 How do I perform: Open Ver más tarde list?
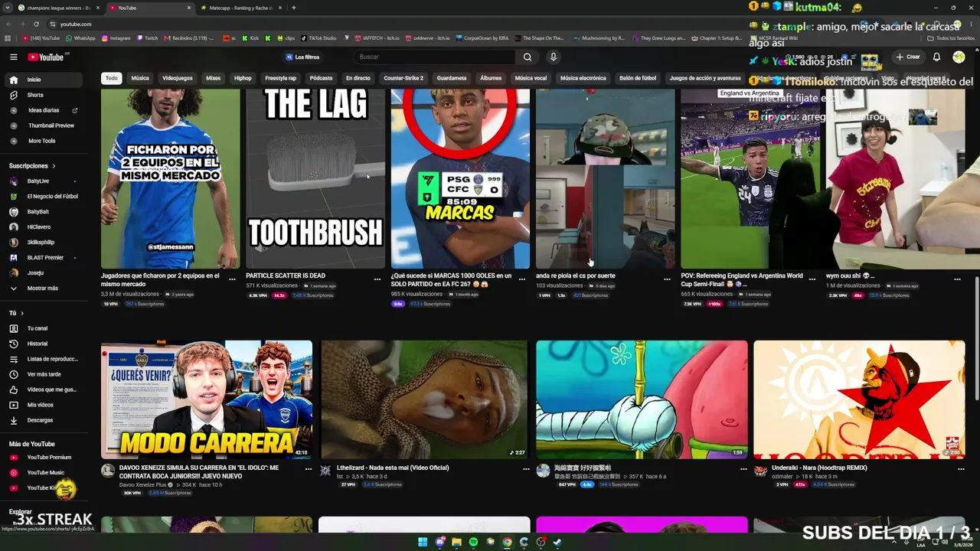point(44,374)
